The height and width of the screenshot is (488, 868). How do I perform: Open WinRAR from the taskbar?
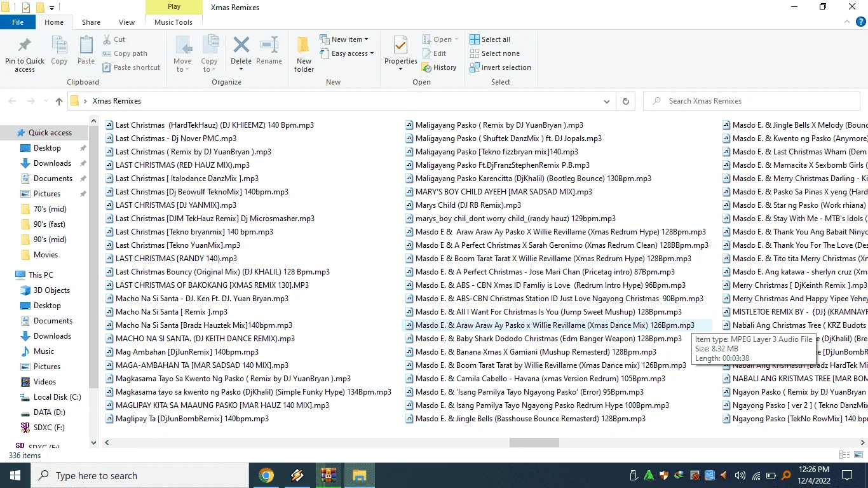pos(329,475)
